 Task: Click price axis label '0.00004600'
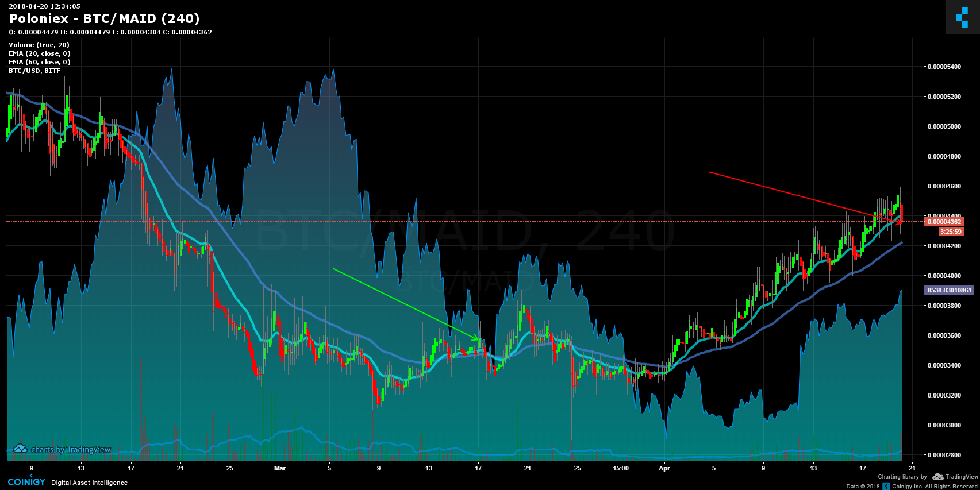coord(944,186)
